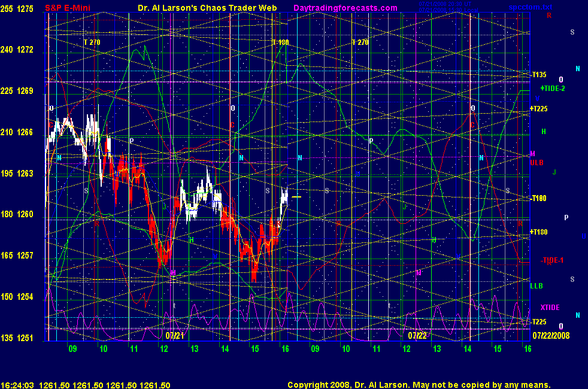Click the 07/22/2008 date at bottom right

(551, 336)
